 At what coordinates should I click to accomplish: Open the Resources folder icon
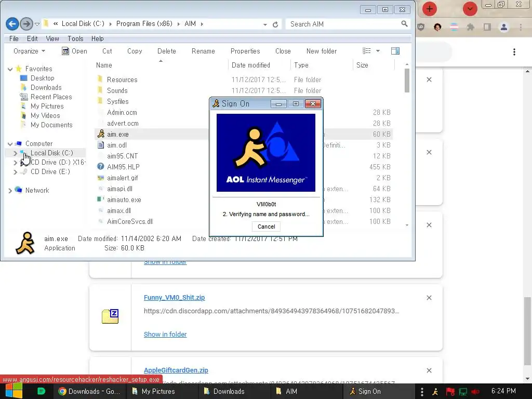pos(100,79)
